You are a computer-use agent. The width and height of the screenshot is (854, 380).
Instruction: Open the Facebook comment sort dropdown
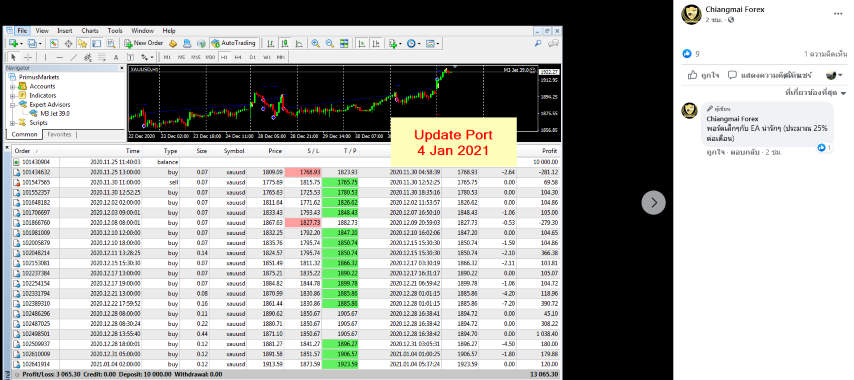point(815,93)
